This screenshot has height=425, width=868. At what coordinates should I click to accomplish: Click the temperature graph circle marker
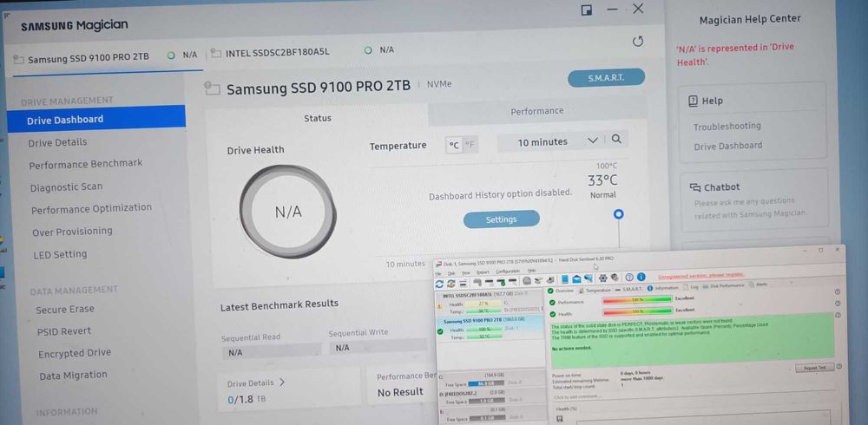(618, 214)
